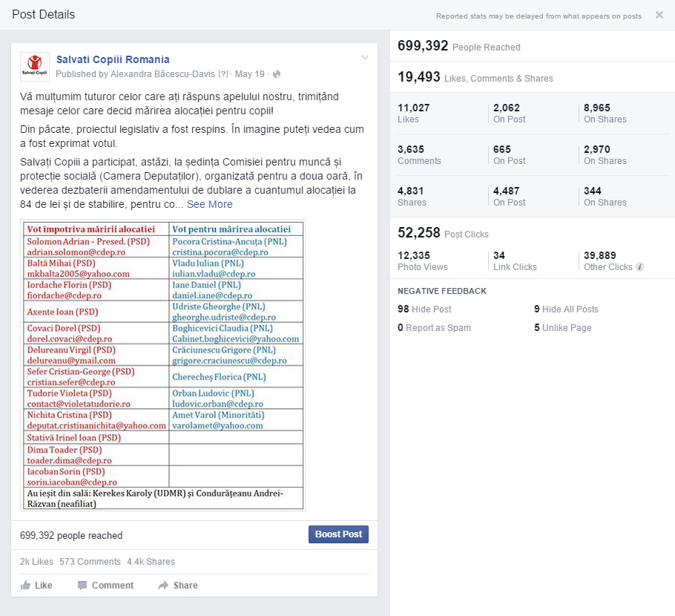Click the 98 Hide Post feedback stat
This screenshot has width=675, height=616.
(424, 309)
